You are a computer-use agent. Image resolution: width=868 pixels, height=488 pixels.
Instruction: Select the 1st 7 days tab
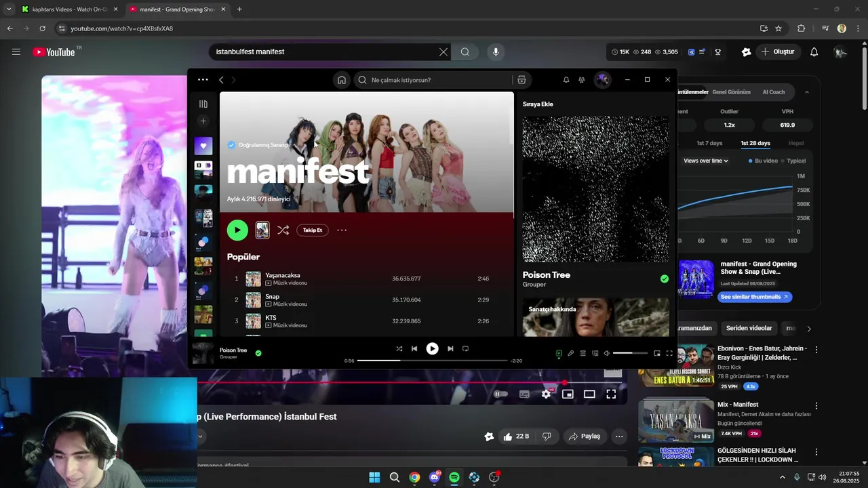pos(709,143)
